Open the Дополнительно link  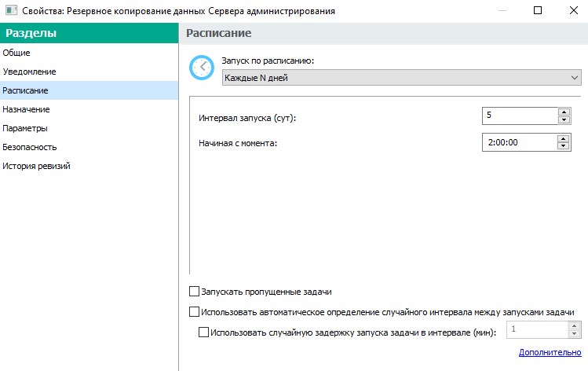tap(550, 352)
